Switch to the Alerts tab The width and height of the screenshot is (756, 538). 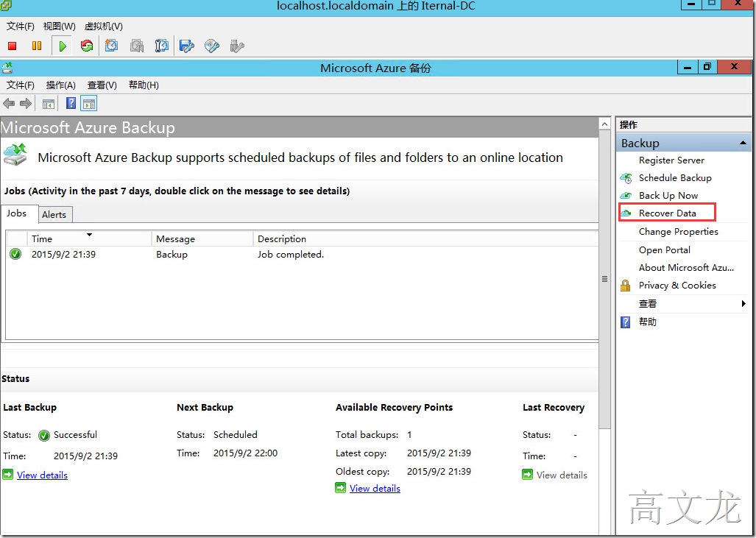point(54,214)
